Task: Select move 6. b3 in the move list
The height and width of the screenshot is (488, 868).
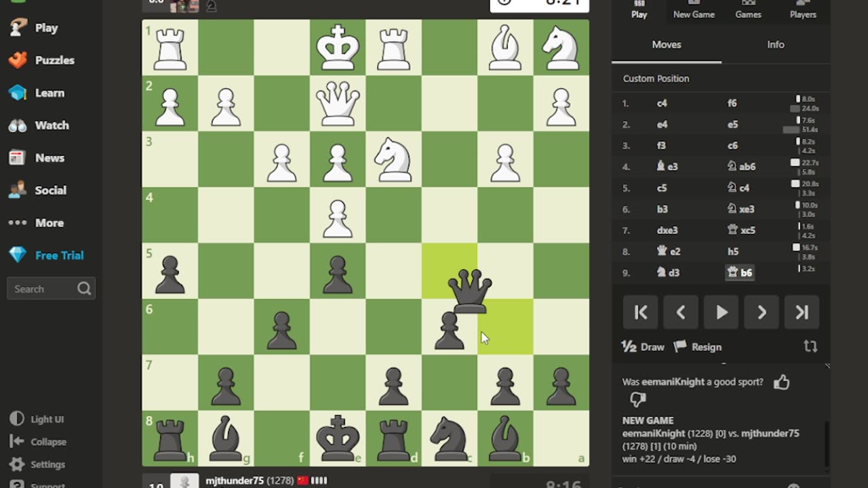Action: coord(662,209)
